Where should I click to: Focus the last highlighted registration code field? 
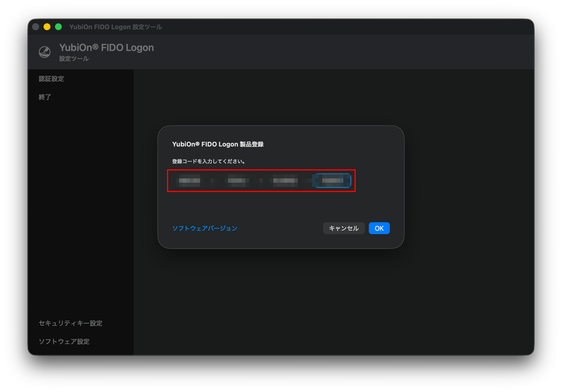[333, 181]
